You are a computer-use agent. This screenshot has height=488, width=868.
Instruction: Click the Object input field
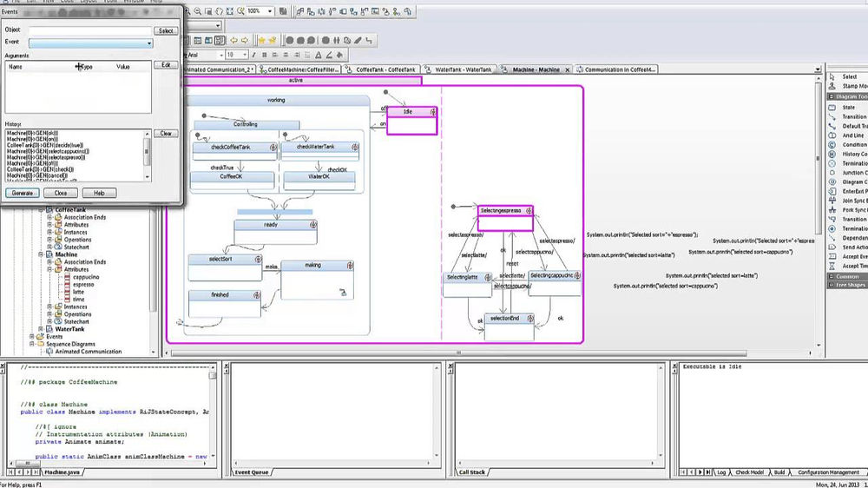91,31
